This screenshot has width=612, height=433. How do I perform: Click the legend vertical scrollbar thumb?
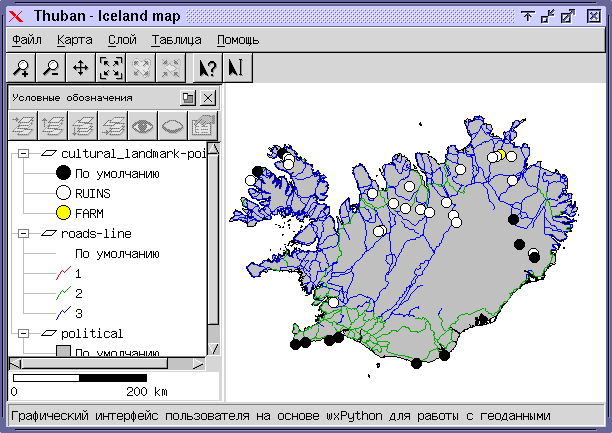(x=213, y=239)
